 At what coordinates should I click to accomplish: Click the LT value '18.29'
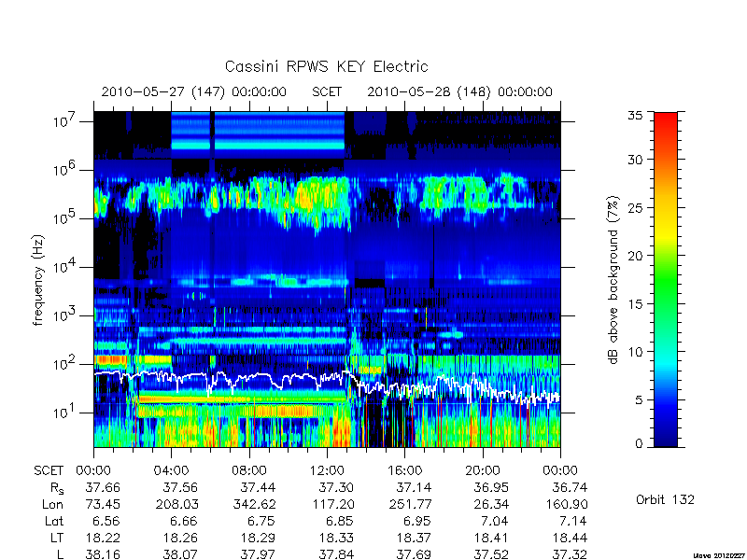coord(259,538)
